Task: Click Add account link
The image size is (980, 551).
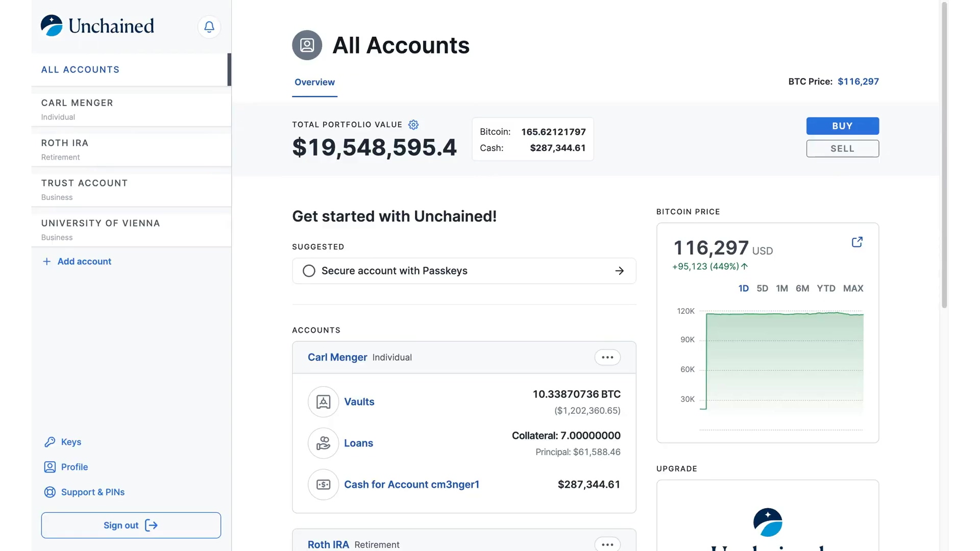Action: [x=84, y=261]
